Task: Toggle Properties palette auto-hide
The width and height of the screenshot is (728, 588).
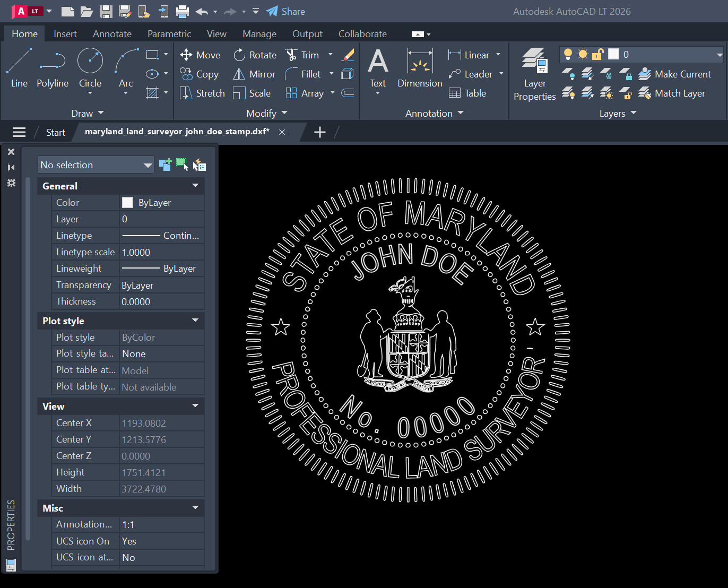Action: coord(11,167)
